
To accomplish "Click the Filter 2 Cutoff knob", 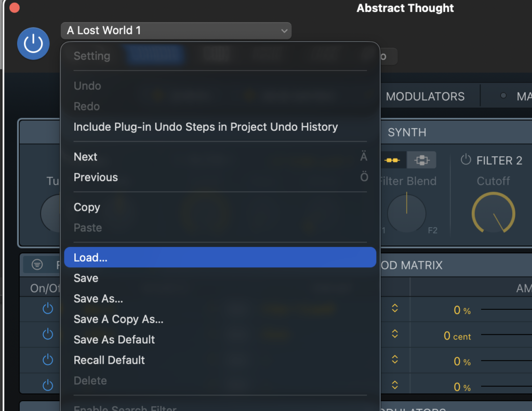I will (493, 213).
